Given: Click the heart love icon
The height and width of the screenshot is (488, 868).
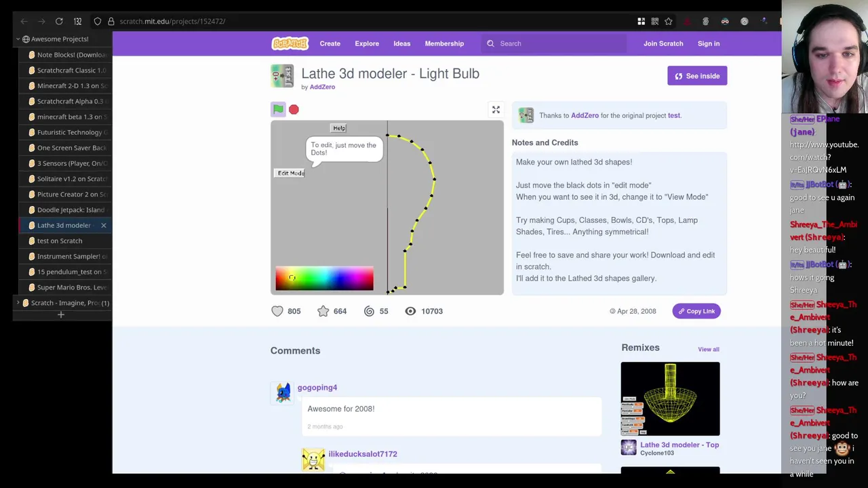Looking at the screenshot, I should click(x=277, y=311).
